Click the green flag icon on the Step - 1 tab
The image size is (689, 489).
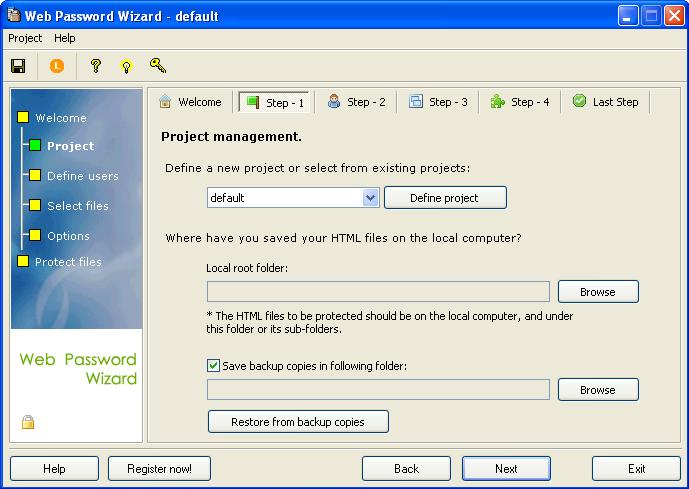[x=253, y=102]
